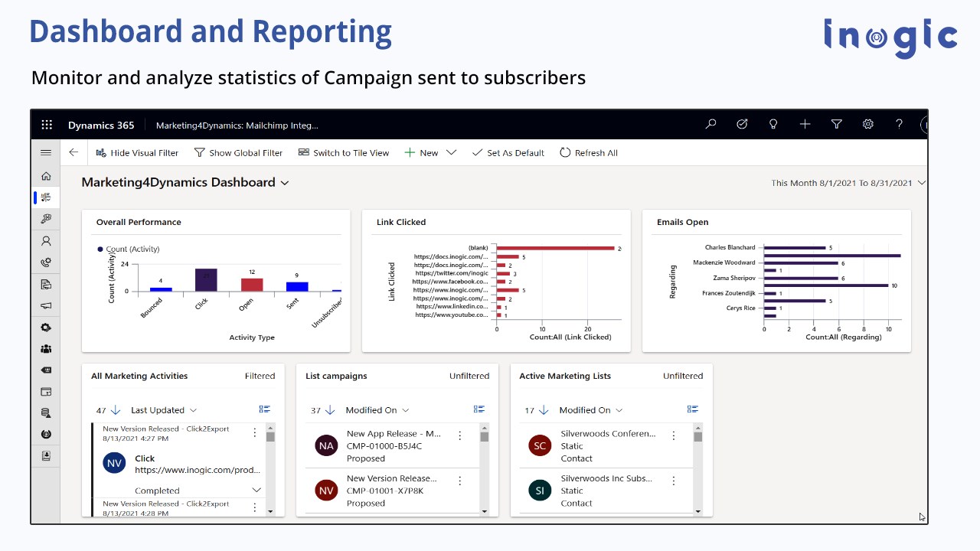The width and height of the screenshot is (980, 551).
Task: Click All Marketing Activities scrollbar thumb
Action: tap(270, 437)
